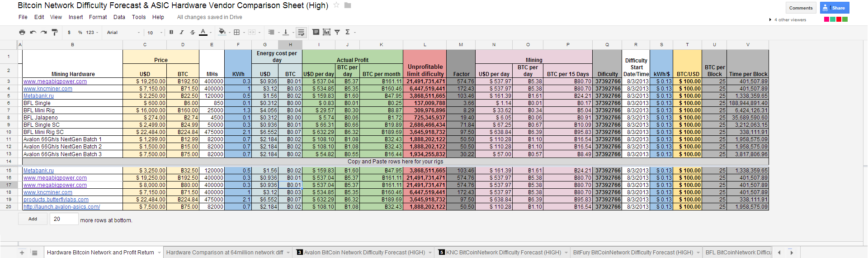Click the insert comment icon

(x=316, y=32)
